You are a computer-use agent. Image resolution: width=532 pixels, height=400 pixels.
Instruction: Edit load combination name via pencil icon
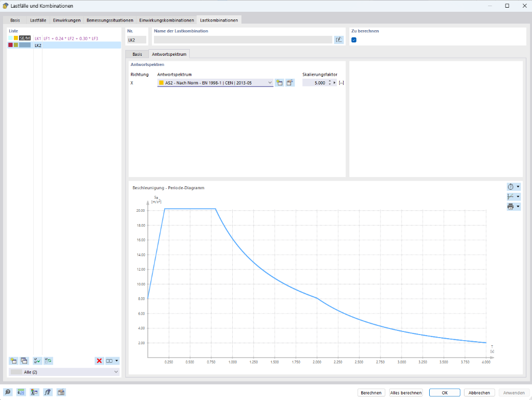pyautogui.click(x=339, y=40)
